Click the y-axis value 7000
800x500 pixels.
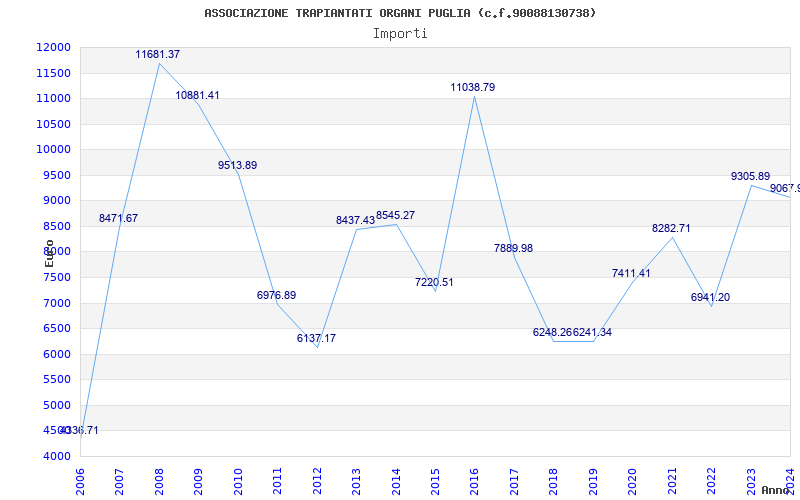(56, 304)
